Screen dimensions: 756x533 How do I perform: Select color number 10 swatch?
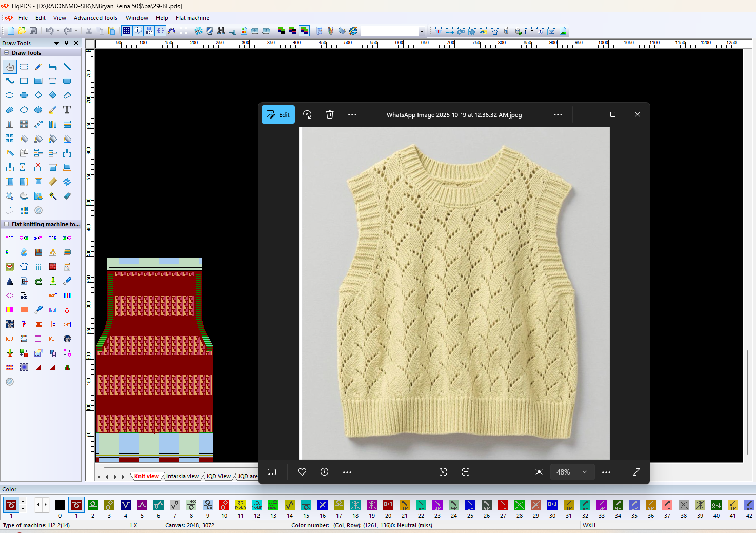point(224,505)
